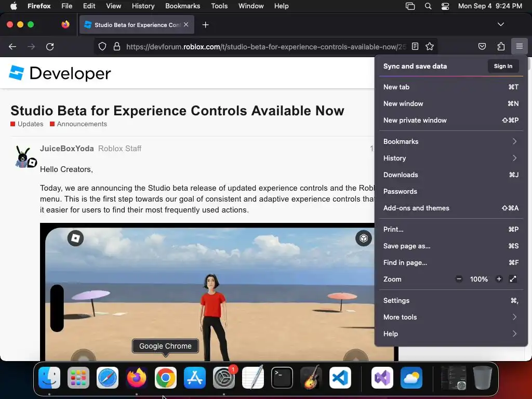The height and width of the screenshot is (399, 532).
Task: Open Finder from the dock
Action: pyautogui.click(x=49, y=378)
